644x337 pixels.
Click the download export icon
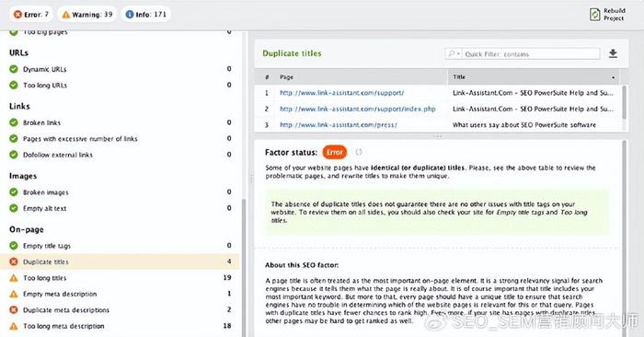[613, 53]
